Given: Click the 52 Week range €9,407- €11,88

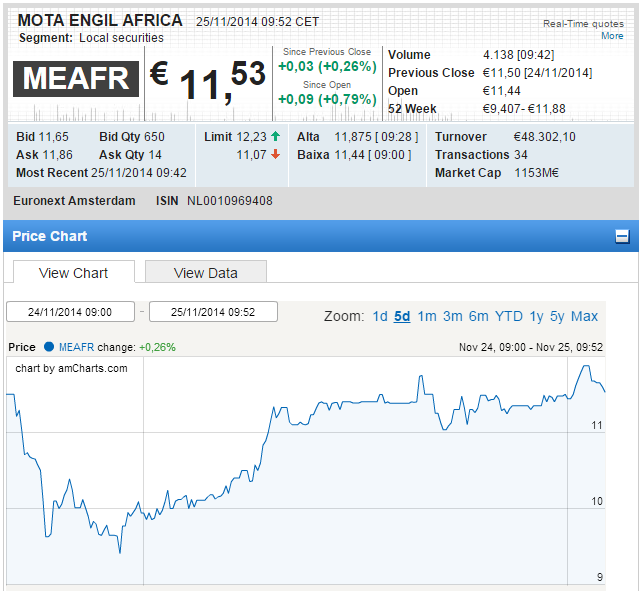Looking at the screenshot, I should point(524,109).
